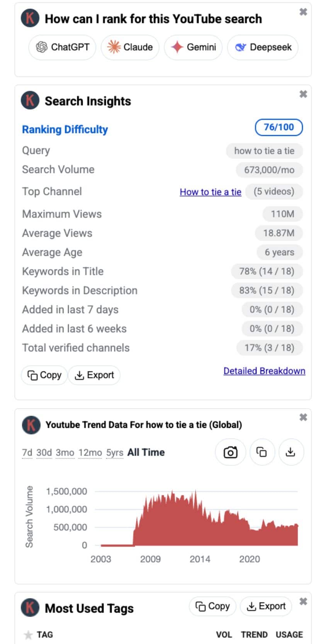321x644 pixels.
Task: Ask Claude how to rank
Action: click(x=130, y=47)
